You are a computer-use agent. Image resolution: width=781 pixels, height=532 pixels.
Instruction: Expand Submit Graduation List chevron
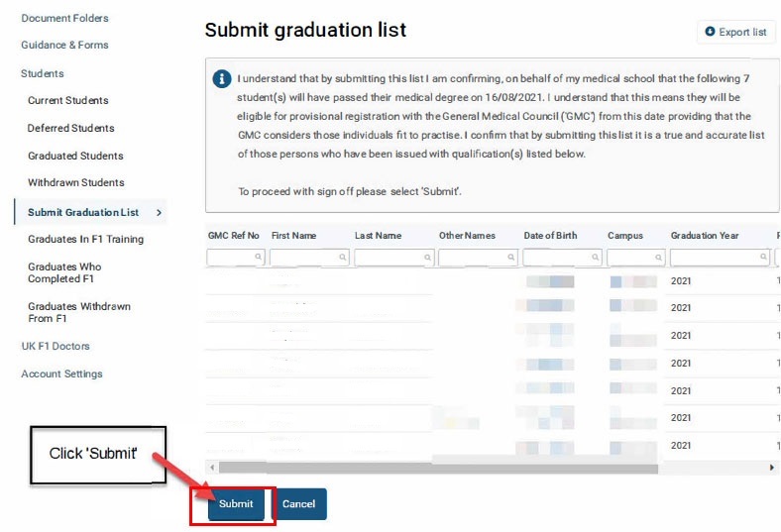159,212
